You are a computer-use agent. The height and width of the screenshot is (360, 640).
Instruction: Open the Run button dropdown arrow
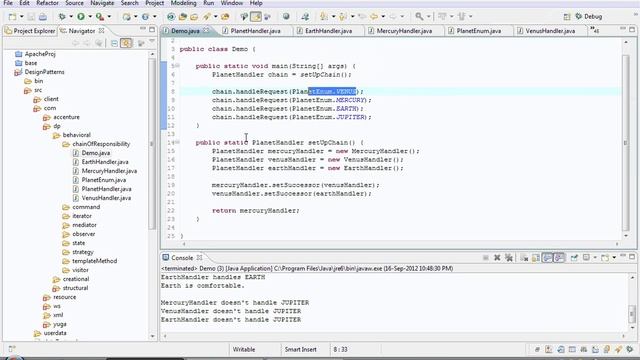click(x=90, y=17)
